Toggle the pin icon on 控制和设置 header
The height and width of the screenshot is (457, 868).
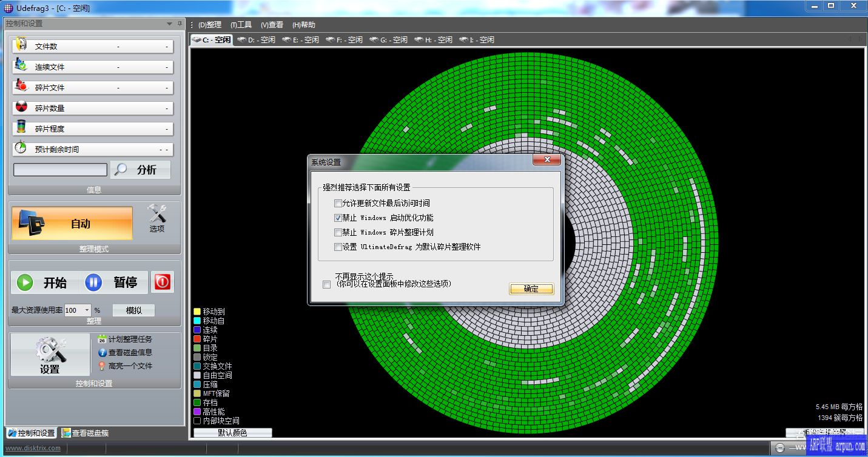(x=180, y=24)
